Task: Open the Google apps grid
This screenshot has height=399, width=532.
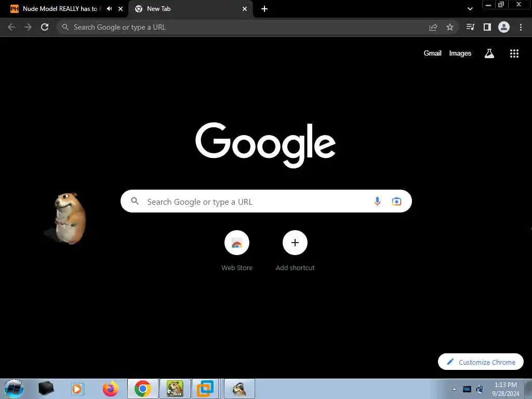Action: tap(514, 54)
